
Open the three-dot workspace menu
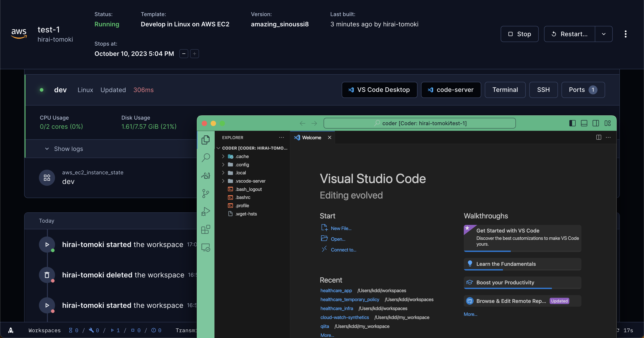tap(625, 34)
